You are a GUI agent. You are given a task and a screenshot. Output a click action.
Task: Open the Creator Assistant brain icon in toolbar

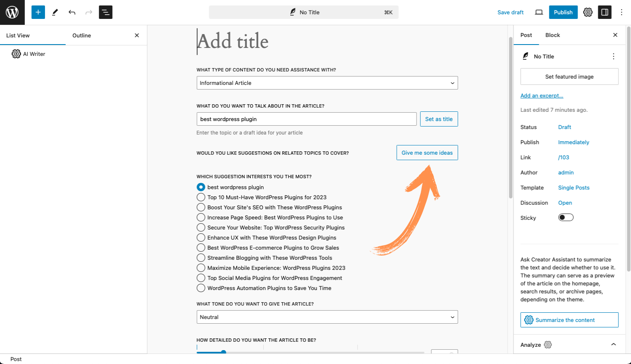point(588,12)
